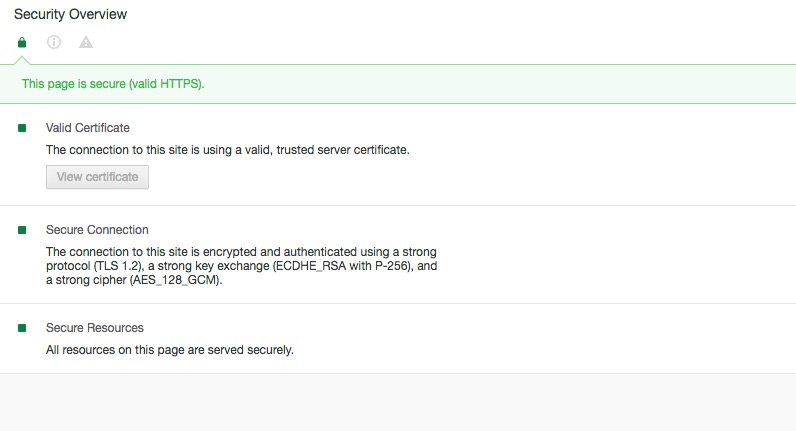Viewport: 796px width, 431px height.
Task: Click the green square beside Valid Certificate
Action: [x=22, y=128]
